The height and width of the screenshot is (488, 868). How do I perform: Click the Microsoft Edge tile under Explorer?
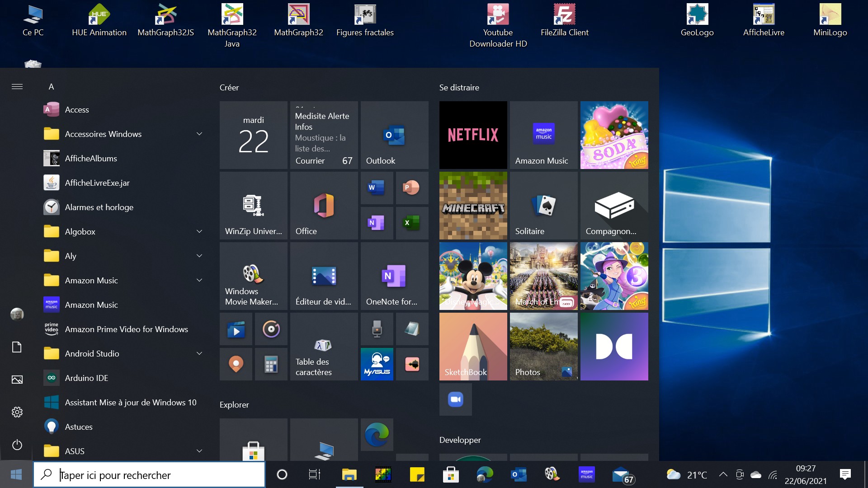coord(377,434)
